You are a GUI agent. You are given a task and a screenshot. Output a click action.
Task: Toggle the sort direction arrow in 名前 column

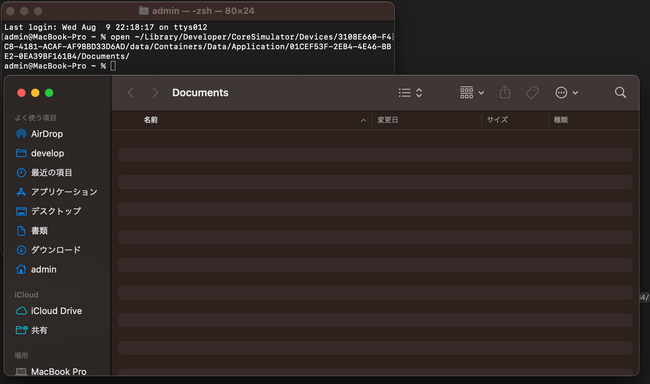pyautogui.click(x=363, y=120)
